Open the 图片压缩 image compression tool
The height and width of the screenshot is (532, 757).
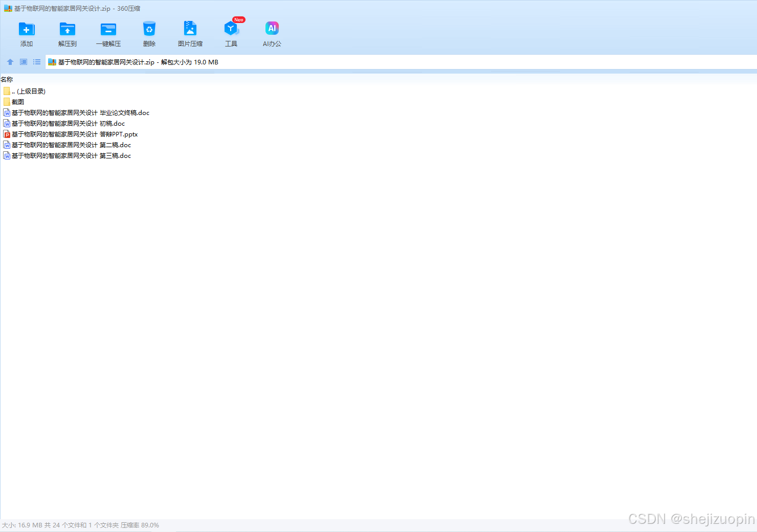click(190, 29)
